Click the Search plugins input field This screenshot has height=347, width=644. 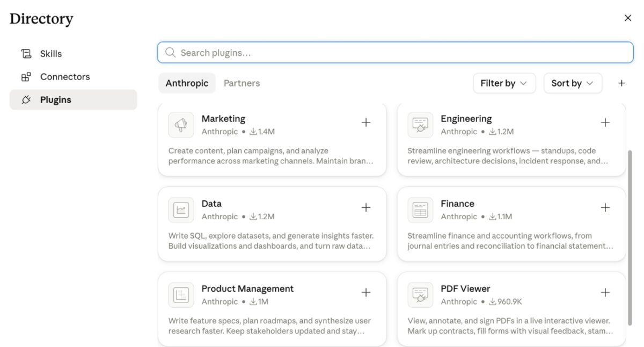click(x=396, y=53)
